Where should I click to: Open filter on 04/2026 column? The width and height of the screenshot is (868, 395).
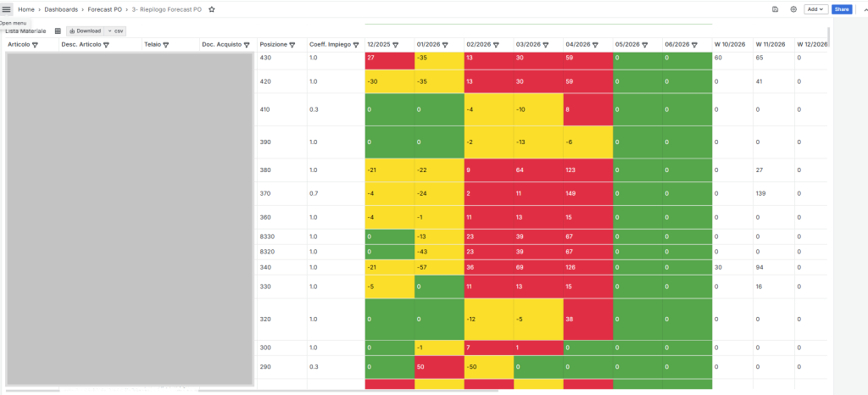pos(595,44)
